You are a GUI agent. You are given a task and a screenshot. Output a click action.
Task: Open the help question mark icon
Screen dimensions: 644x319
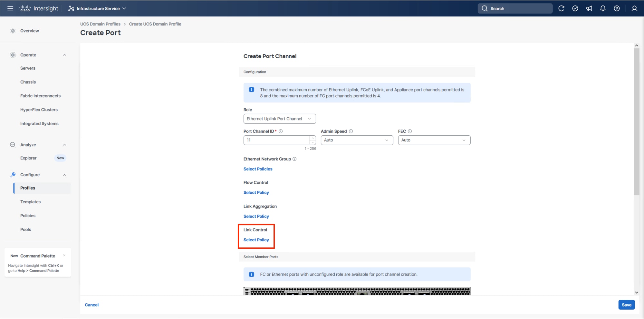pos(617,8)
